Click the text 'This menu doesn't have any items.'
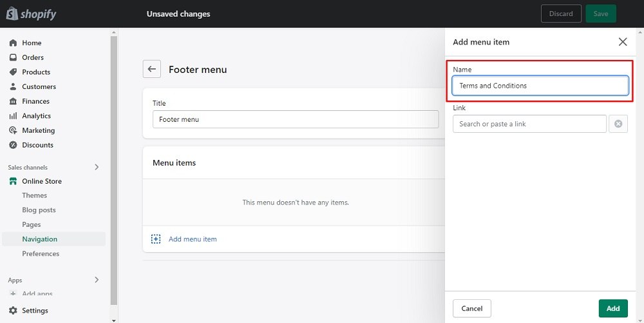The height and width of the screenshot is (323, 644). coord(296,202)
